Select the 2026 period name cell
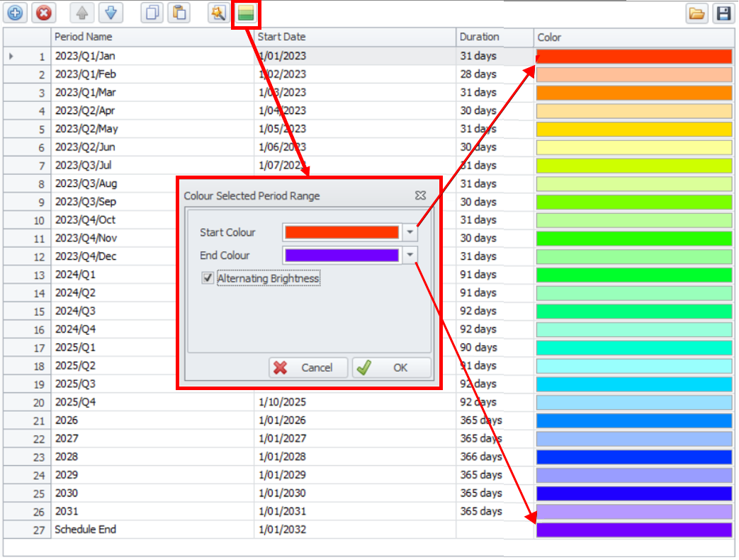This screenshot has height=560, width=739. pos(152,421)
